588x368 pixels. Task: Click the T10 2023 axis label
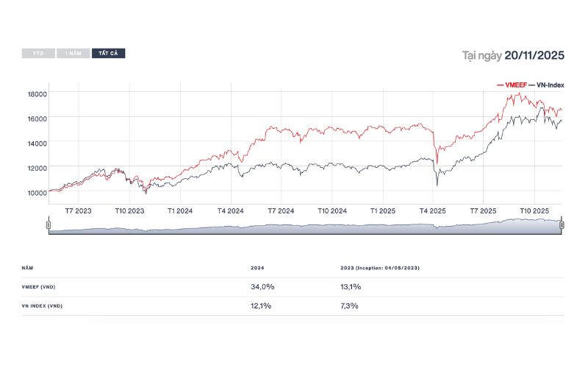click(129, 210)
